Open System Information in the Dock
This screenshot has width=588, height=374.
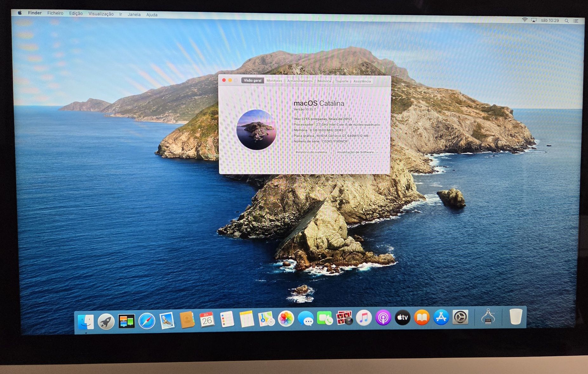(488, 317)
